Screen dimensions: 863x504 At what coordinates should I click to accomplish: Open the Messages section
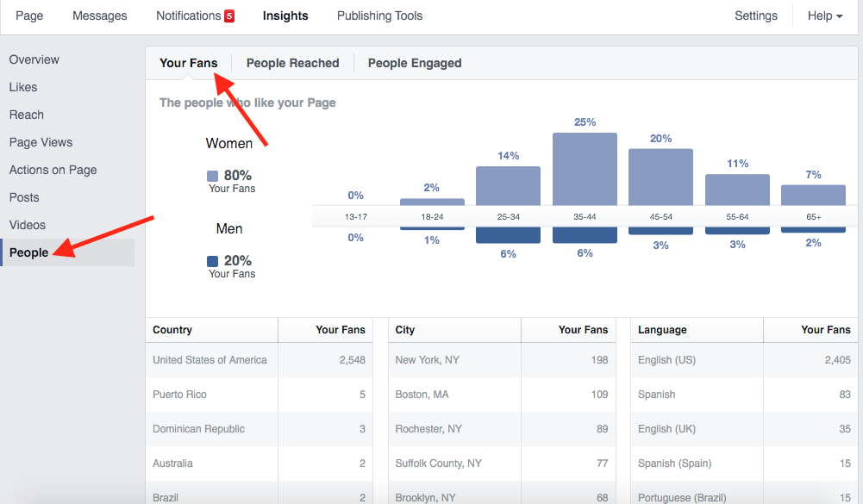pyautogui.click(x=99, y=16)
